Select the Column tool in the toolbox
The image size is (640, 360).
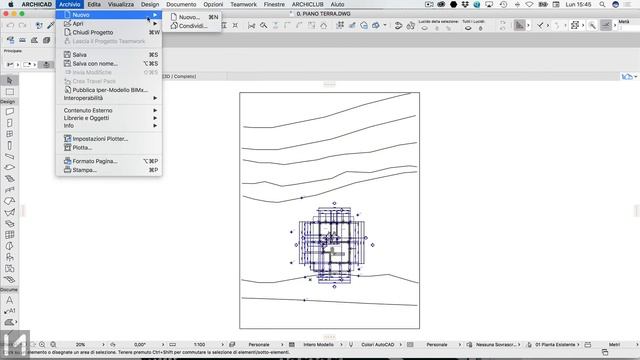10,145
